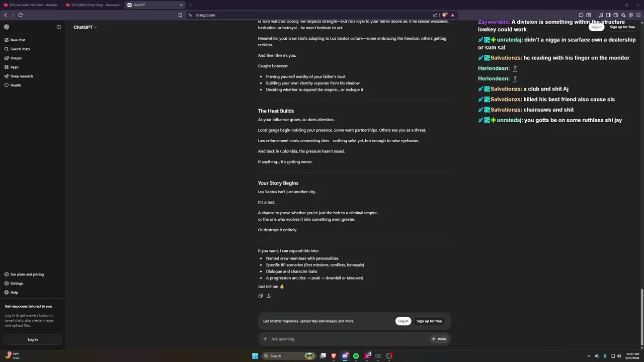The width and height of the screenshot is (644, 362).
Task: Click the top-right Sign up for free button
Action: point(622,27)
